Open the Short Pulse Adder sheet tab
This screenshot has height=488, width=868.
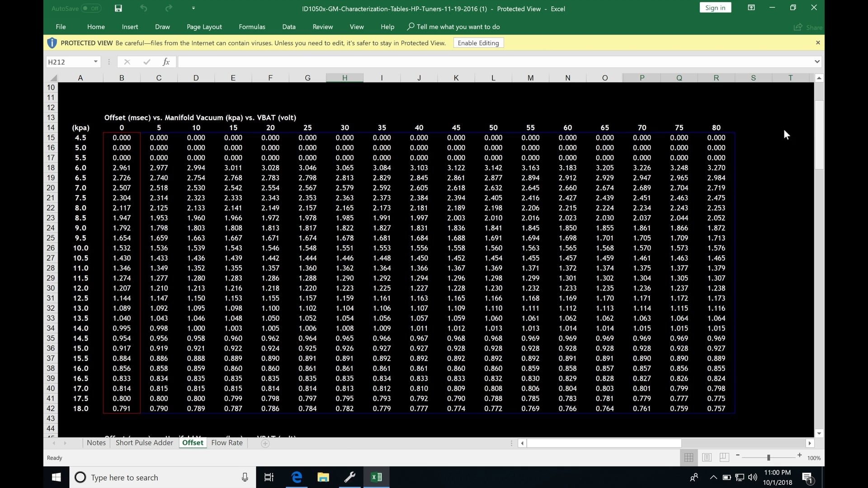click(144, 443)
